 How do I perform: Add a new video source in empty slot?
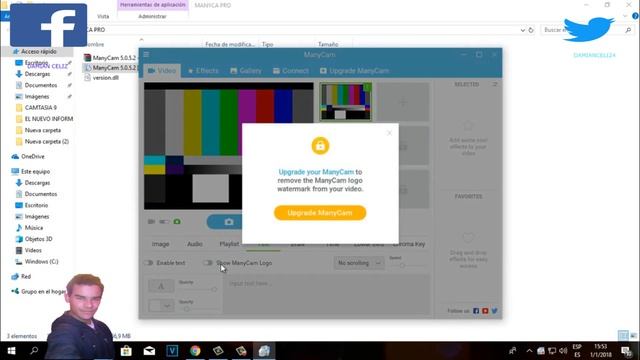pyautogui.click(x=403, y=102)
